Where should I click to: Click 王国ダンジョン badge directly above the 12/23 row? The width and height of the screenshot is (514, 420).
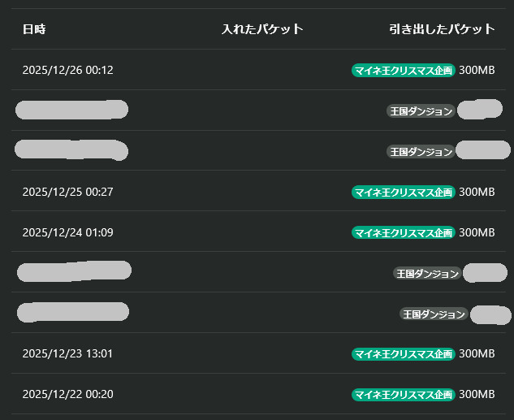tap(433, 314)
